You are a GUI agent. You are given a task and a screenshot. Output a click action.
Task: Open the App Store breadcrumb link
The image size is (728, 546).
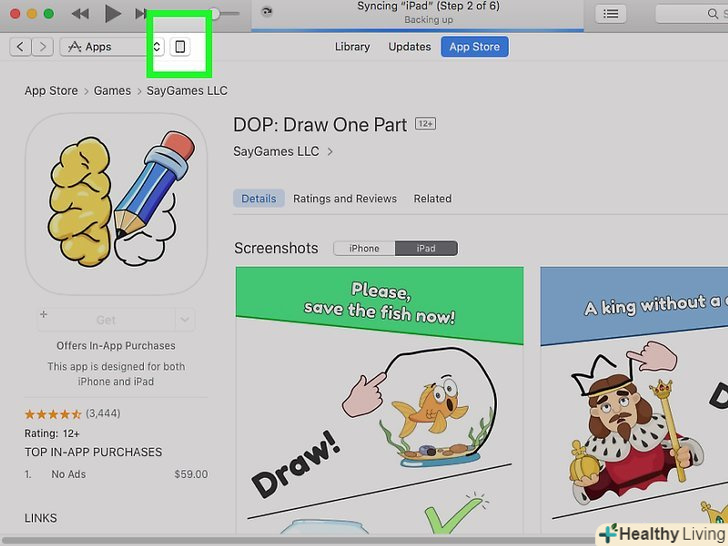(51, 91)
